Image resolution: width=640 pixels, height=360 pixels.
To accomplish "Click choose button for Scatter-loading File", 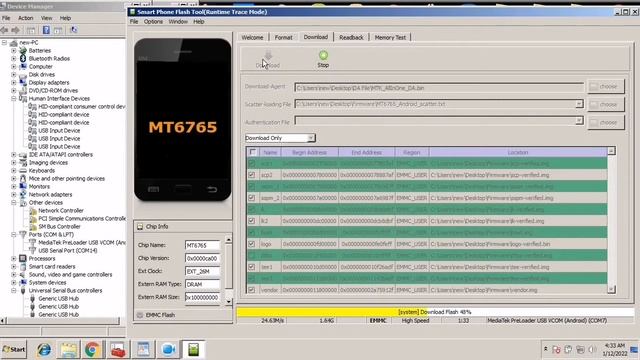I will (x=606, y=104).
